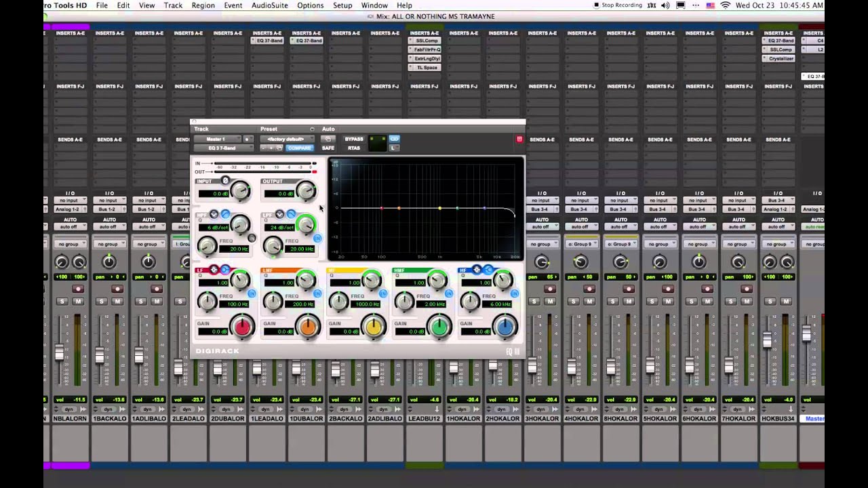
Task: Select the HF band peak type icon
Action: click(477, 269)
